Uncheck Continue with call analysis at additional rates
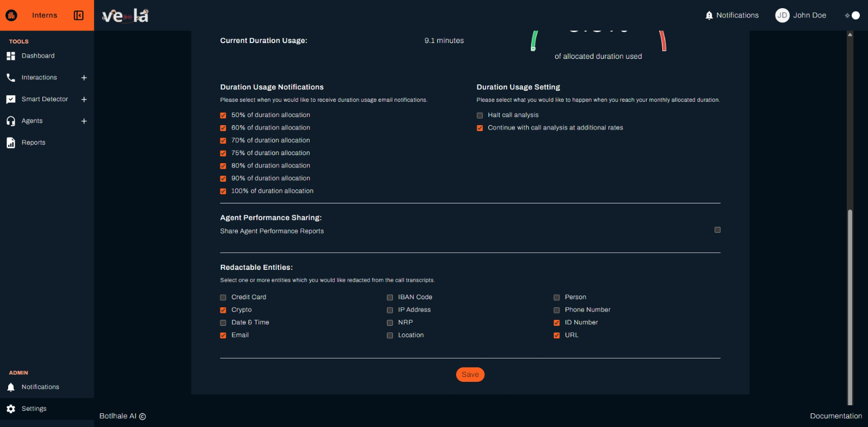This screenshot has height=427, width=868. click(x=479, y=128)
